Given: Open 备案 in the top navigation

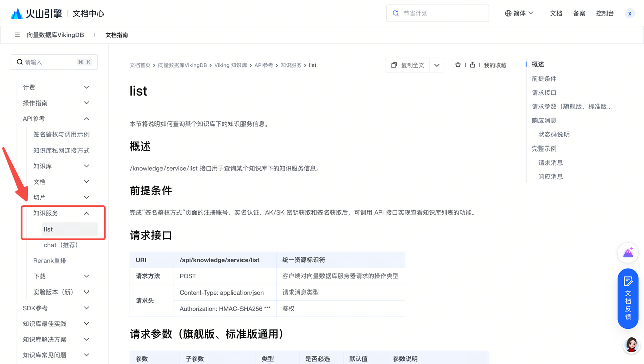Looking at the screenshot, I should (579, 14).
